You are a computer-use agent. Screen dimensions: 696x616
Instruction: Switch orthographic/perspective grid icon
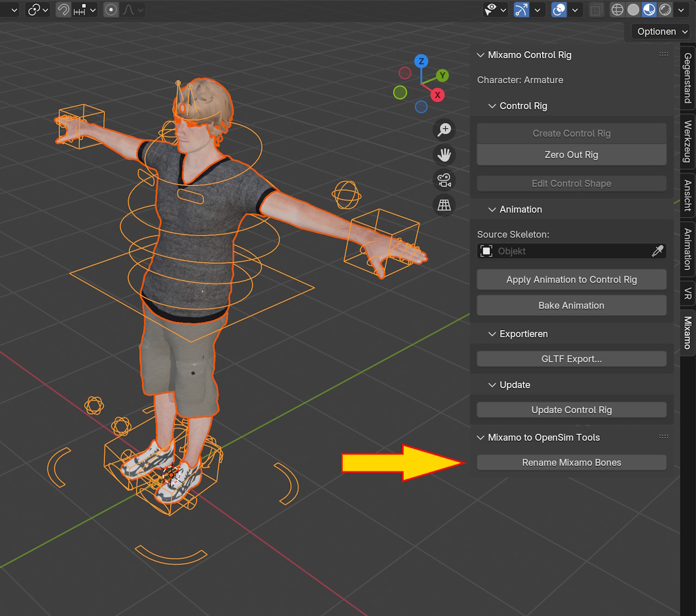pyautogui.click(x=444, y=205)
